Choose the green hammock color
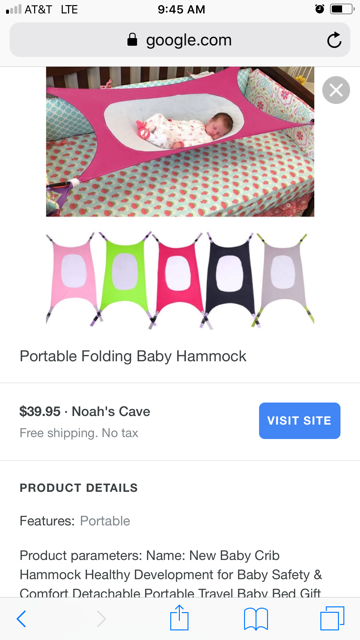The width and height of the screenshot is (360, 640). 123,279
